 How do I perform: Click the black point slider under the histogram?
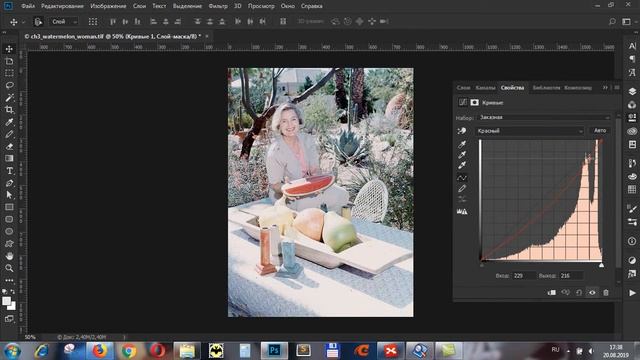point(482,265)
